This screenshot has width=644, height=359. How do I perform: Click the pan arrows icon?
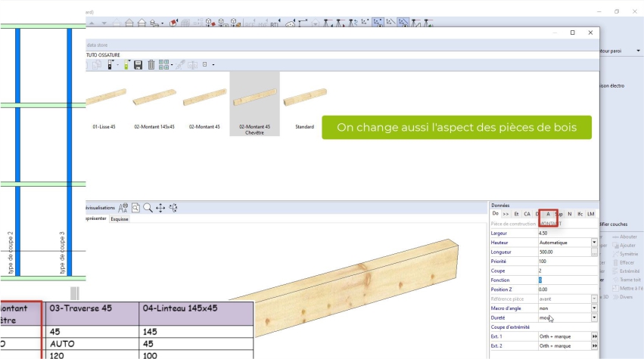pos(160,207)
